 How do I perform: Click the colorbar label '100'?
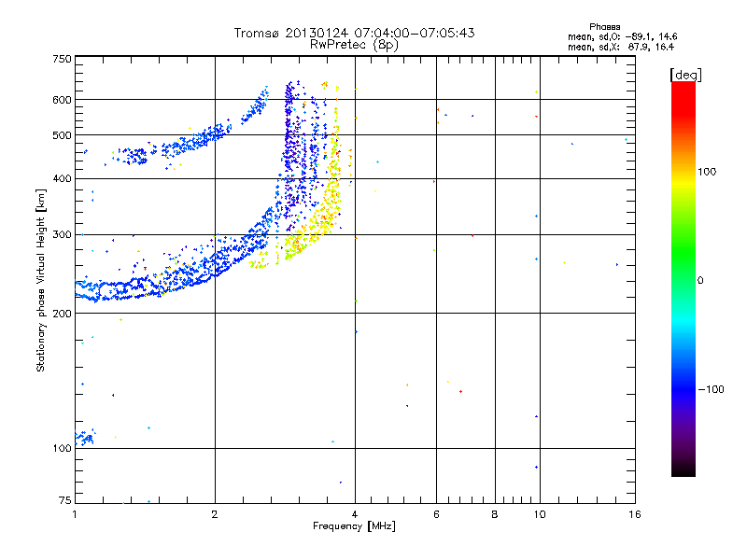(x=707, y=172)
